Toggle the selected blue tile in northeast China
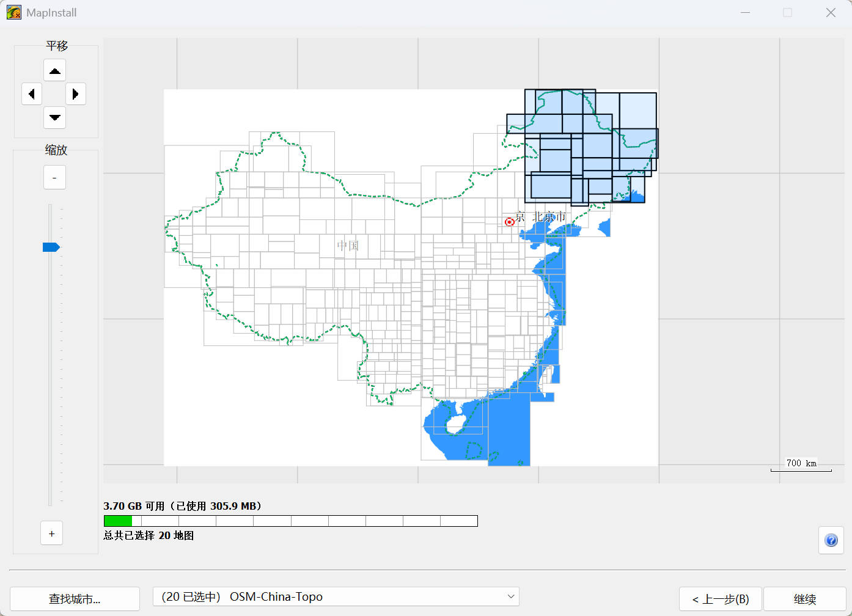Image resolution: width=852 pixels, height=616 pixels. [x=555, y=161]
